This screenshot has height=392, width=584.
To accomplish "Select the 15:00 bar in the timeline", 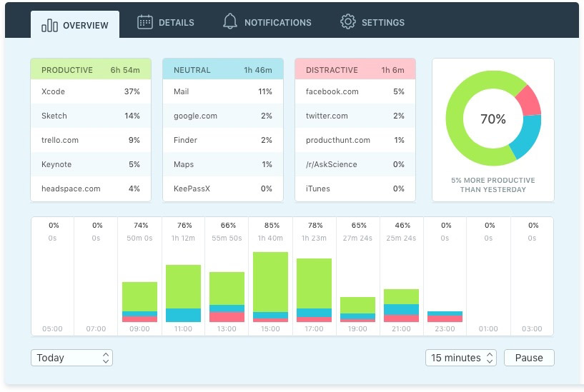I will 270,286.
